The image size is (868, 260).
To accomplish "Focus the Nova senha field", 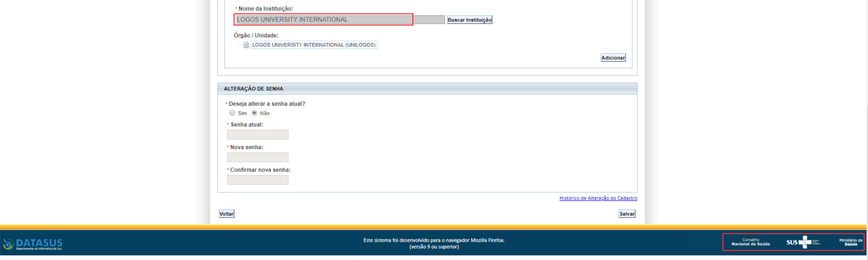I will (258, 157).
